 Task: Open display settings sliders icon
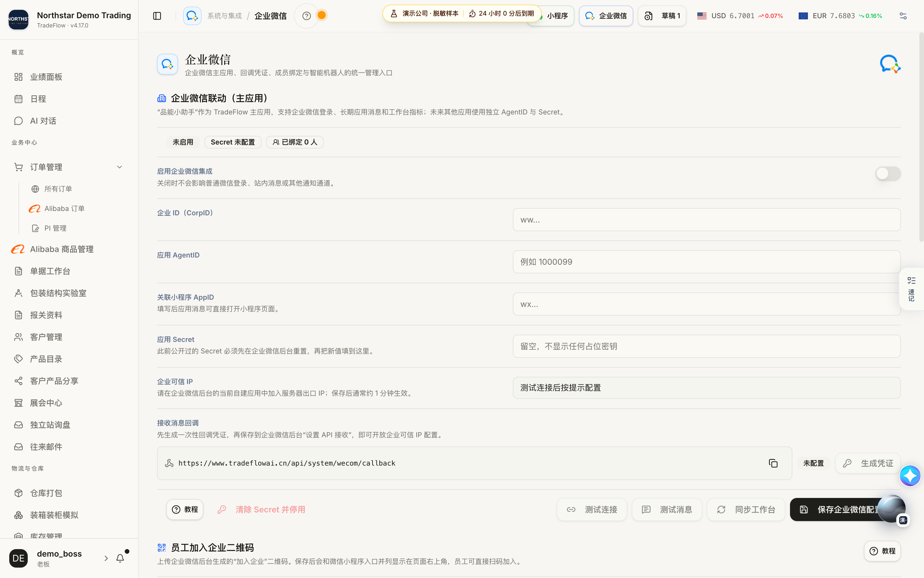(x=903, y=16)
